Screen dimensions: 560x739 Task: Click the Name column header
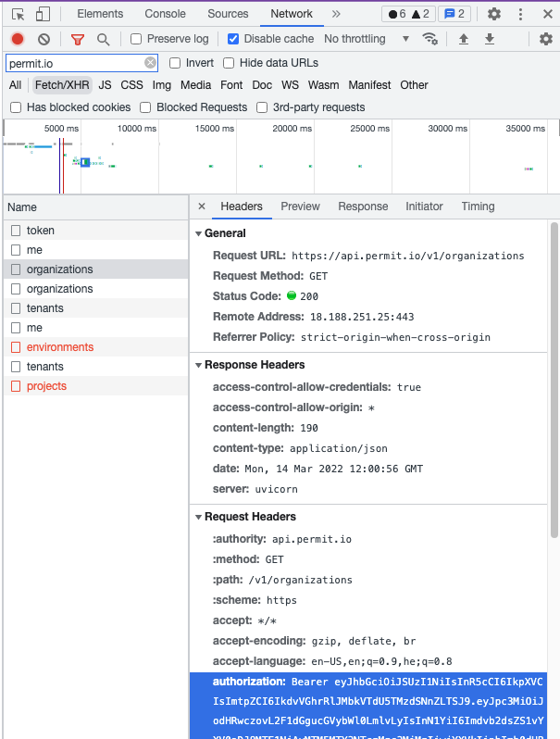click(96, 207)
